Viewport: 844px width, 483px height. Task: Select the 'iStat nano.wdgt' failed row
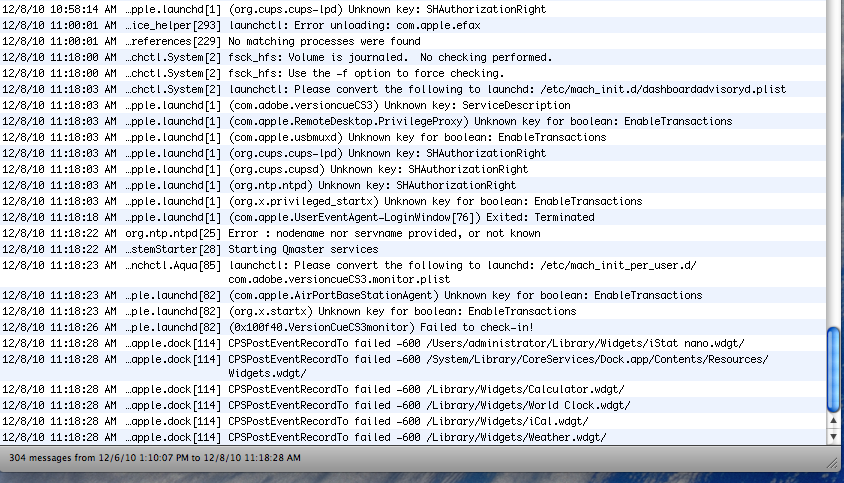tap(413, 343)
